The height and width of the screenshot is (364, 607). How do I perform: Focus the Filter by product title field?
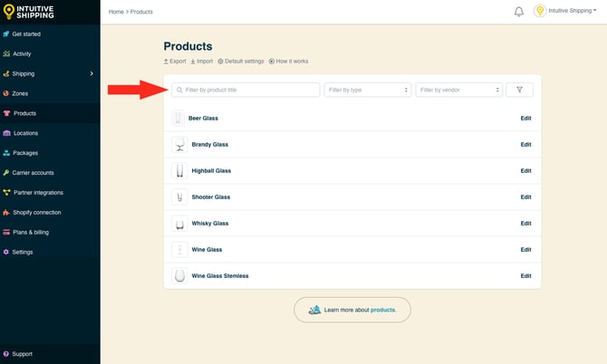[x=246, y=90]
